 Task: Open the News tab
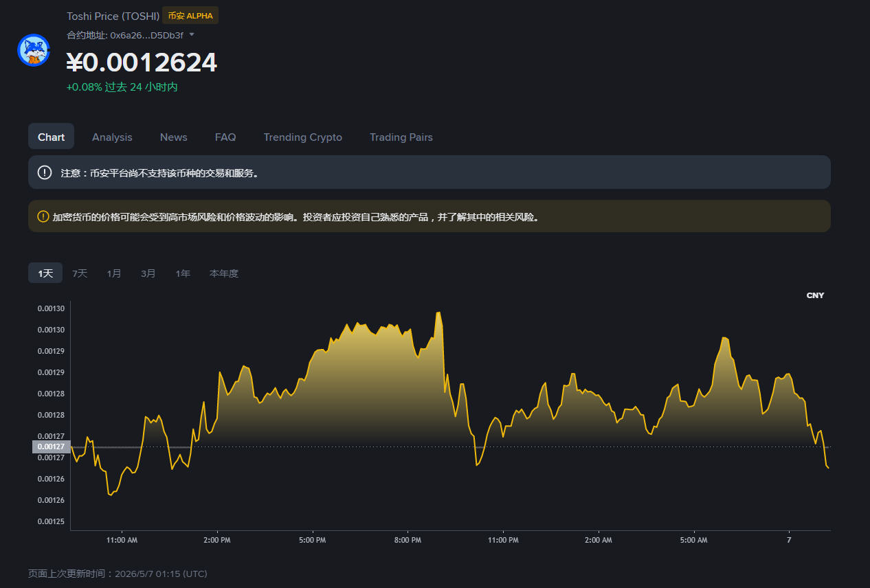tap(174, 137)
